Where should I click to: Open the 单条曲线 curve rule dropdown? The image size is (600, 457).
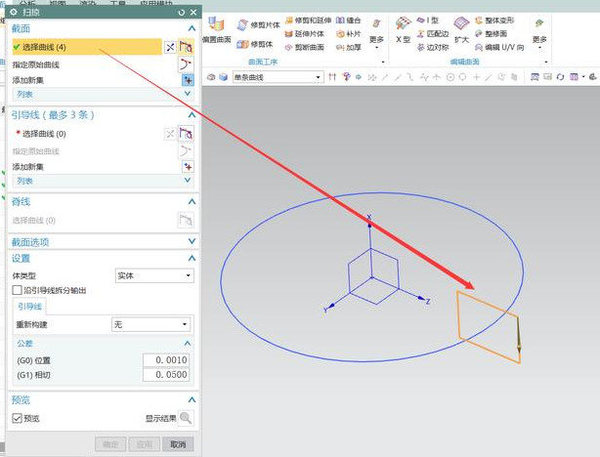[x=277, y=77]
